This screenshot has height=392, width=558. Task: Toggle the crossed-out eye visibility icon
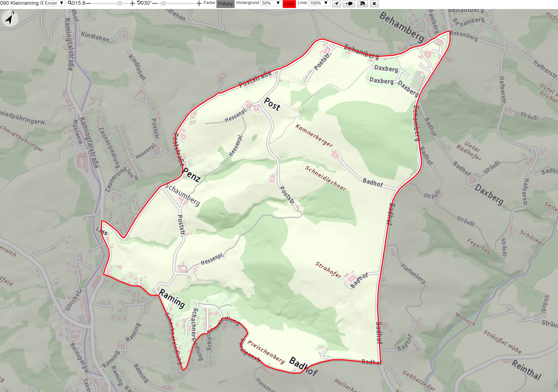[362, 4]
